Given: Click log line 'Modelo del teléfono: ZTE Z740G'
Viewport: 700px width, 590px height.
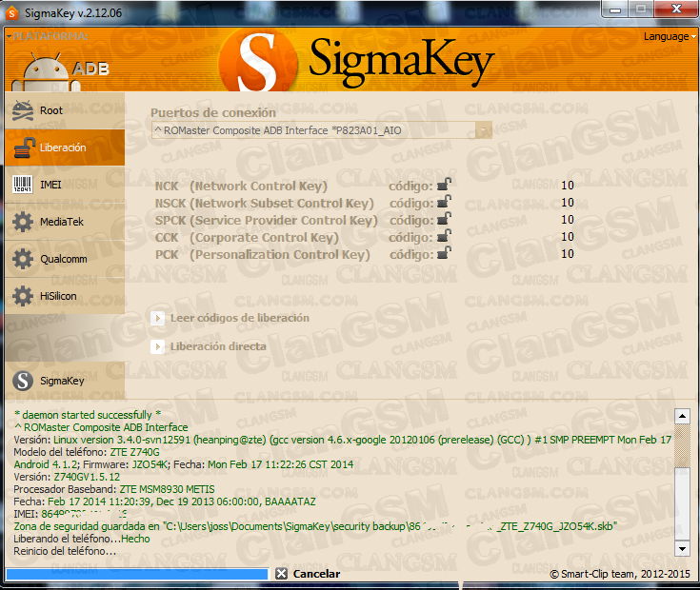Looking at the screenshot, I should pyautogui.click(x=87, y=452).
